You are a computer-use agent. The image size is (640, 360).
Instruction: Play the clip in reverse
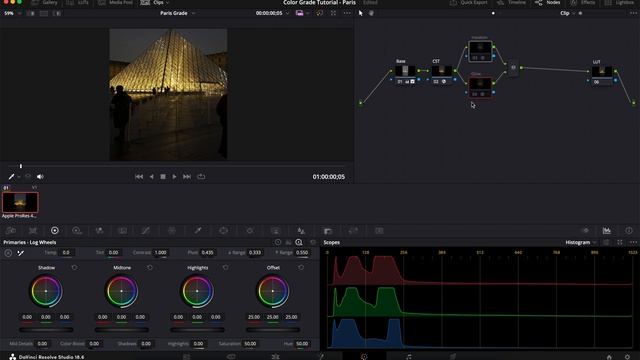tap(151, 177)
